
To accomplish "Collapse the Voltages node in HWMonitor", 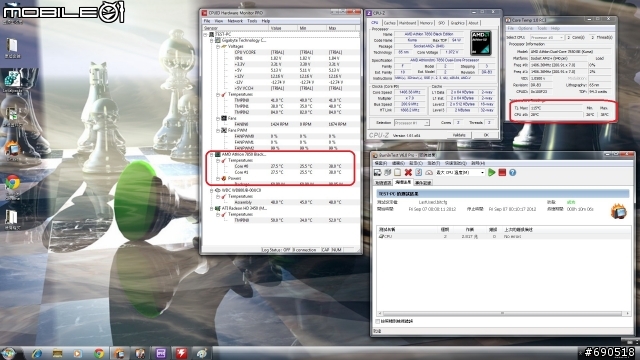I will click(x=218, y=47).
